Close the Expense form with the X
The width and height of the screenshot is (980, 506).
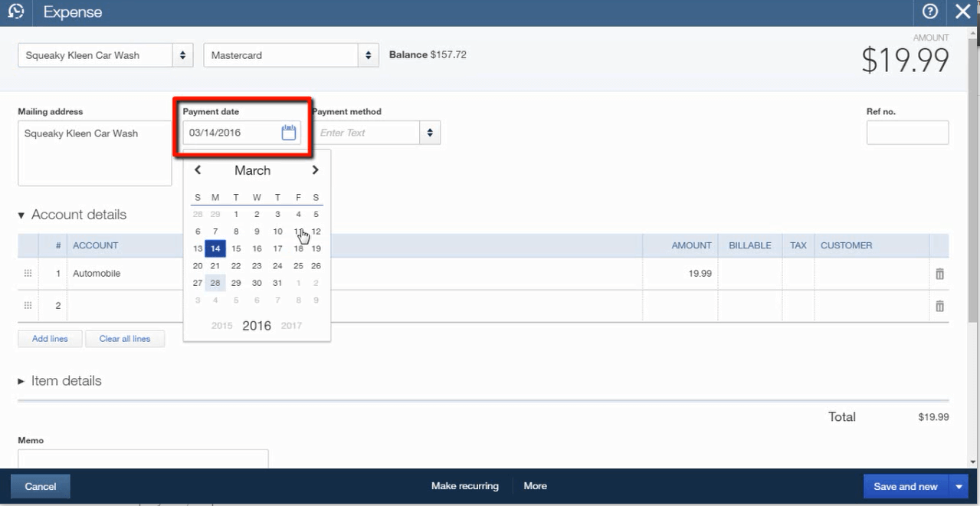(962, 11)
